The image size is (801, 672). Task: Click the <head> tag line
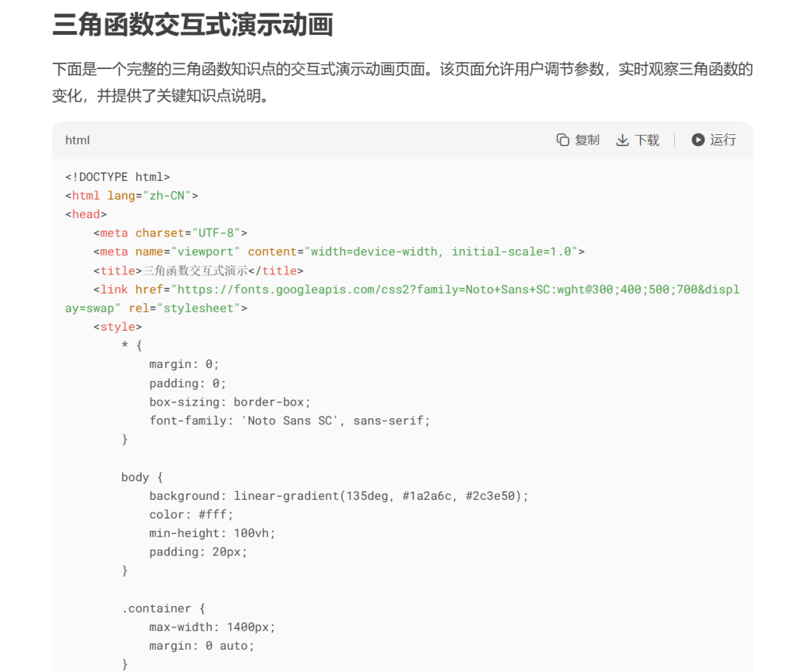click(x=86, y=214)
